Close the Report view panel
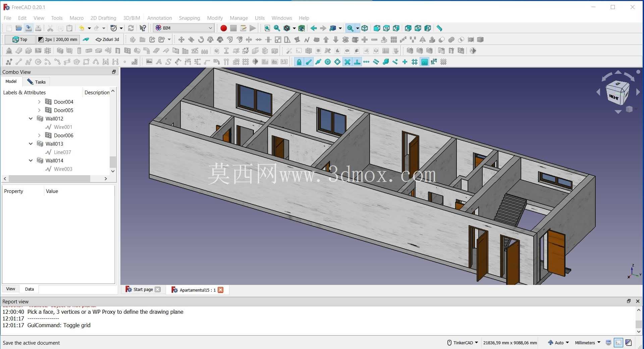This screenshot has width=644, height=349. click(x=638, y=301)
